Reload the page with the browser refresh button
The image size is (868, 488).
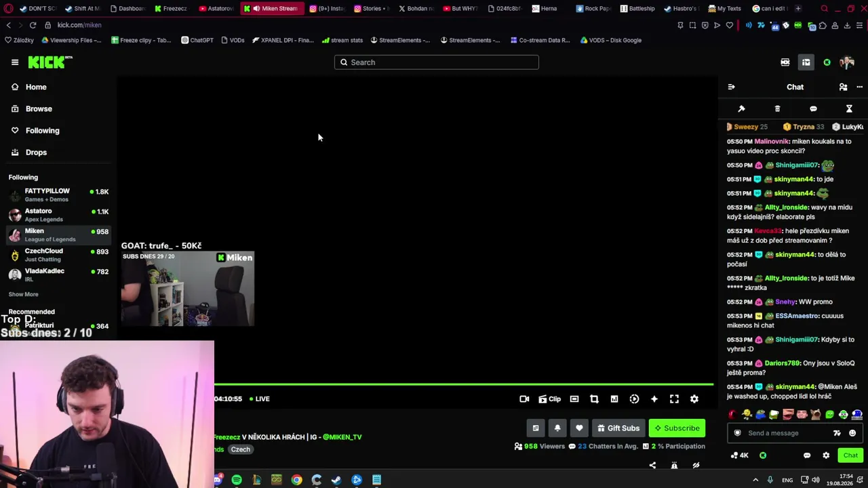coord(33,25)
